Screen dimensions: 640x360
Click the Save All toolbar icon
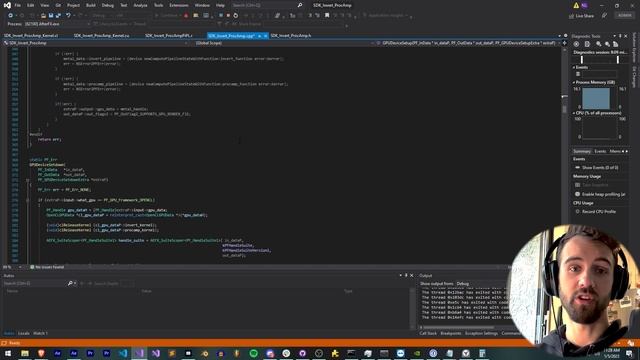[58, 16]
